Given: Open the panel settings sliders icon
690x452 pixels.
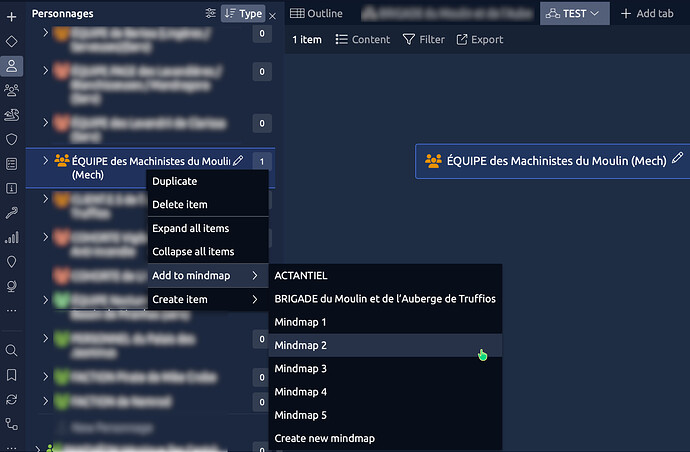Looking at the screenshot, I should (x=210, y=14).
